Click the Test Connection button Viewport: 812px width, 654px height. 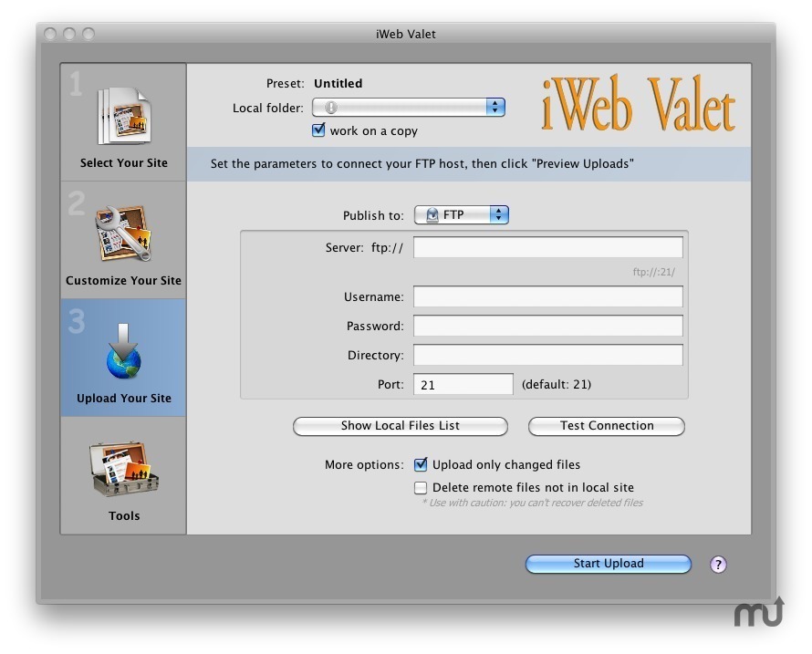coord(606,426)
